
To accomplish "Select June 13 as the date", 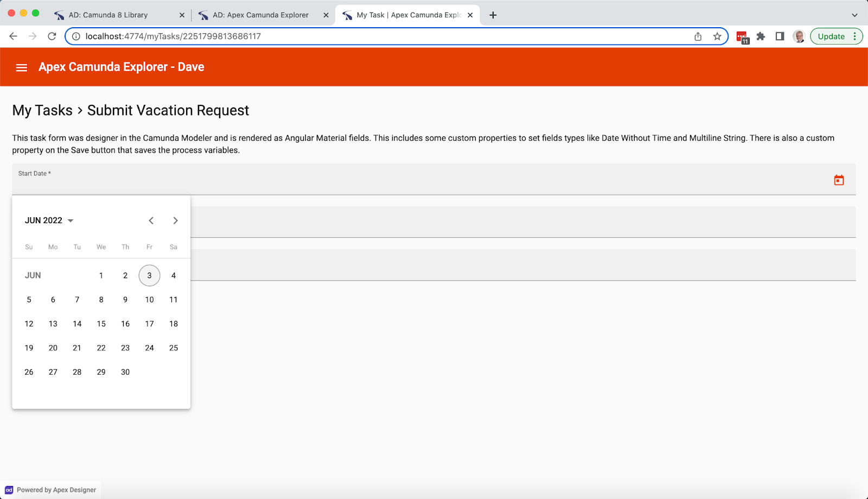I will coord(53,324).
